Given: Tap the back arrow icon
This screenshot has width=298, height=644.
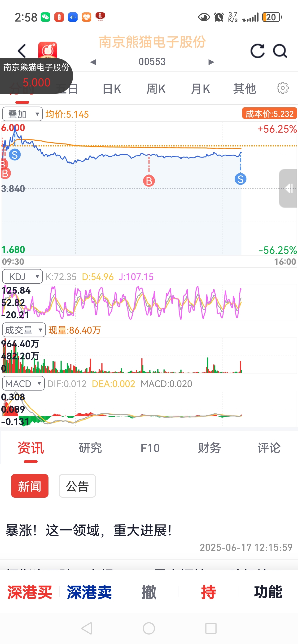Looking at the screenshot, I should (22, 51).
